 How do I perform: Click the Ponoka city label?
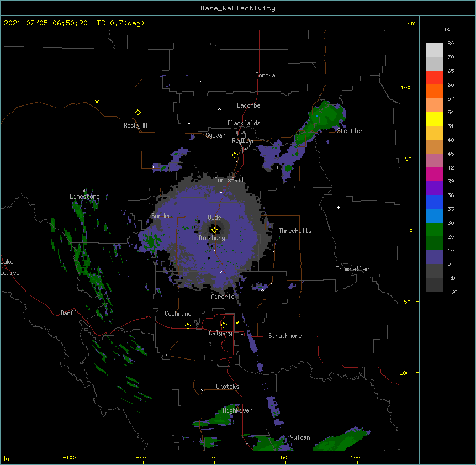click(x=265, y=75)
